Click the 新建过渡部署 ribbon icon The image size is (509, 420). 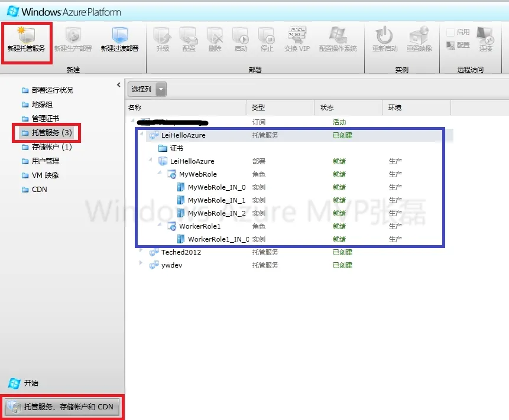point(119,35)
